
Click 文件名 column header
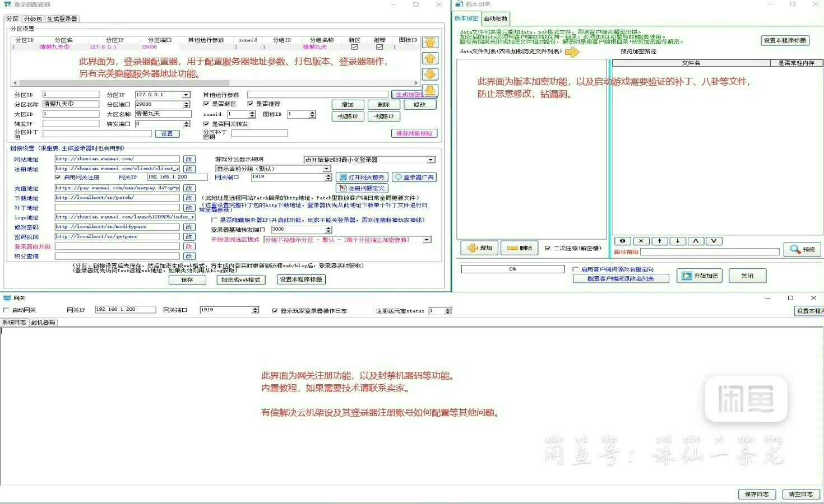pyautogui.click(x=691, y=63)
